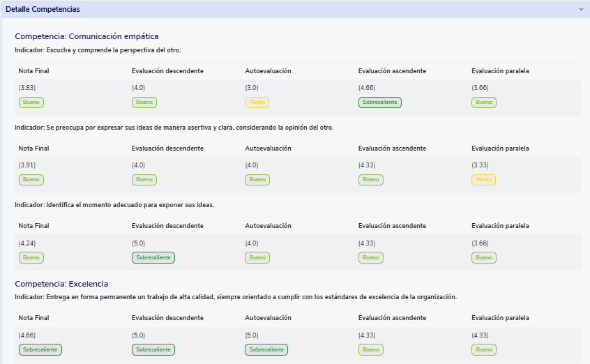
Task: Click yellow Medio badge under Autoevaluación 3.0
Action: tap(257, 103)
